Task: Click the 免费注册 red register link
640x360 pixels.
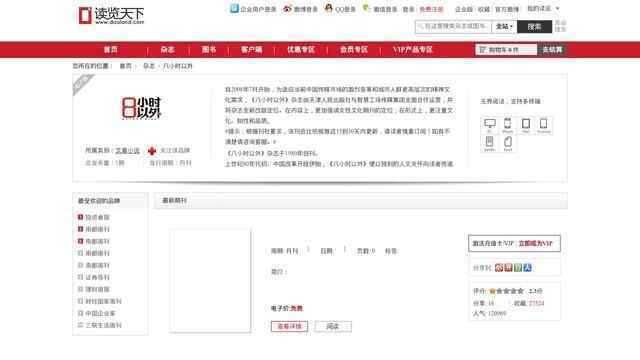Action: [431, 9]
